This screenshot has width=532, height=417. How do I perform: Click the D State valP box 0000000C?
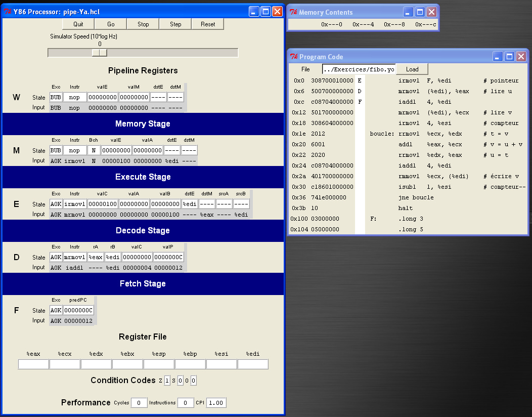(x=168, y=257)
